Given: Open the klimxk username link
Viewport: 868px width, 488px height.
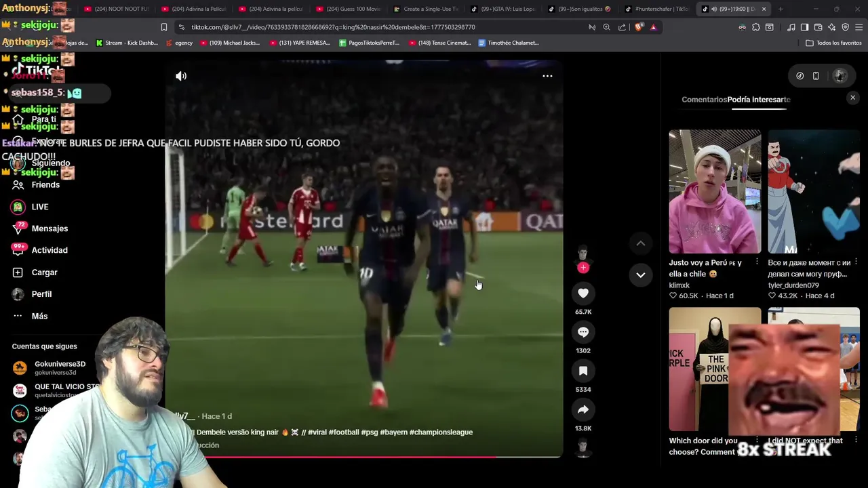Looking at the screenshot, I should coord(679,285).
